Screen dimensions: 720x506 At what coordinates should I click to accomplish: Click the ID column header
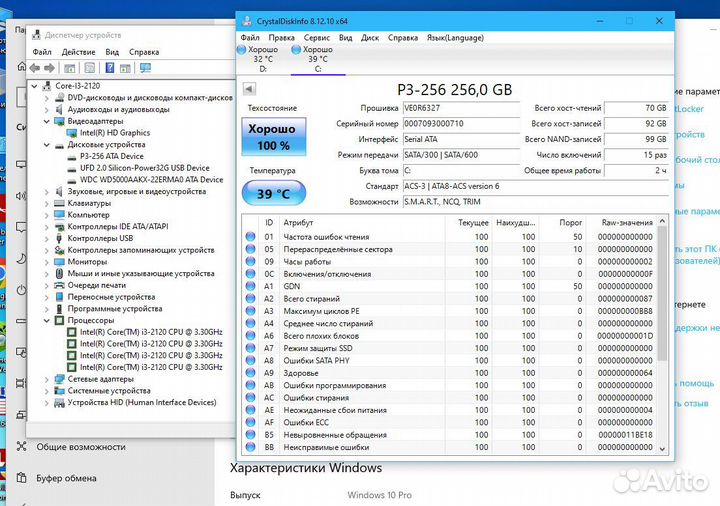(x=269, y=222)
